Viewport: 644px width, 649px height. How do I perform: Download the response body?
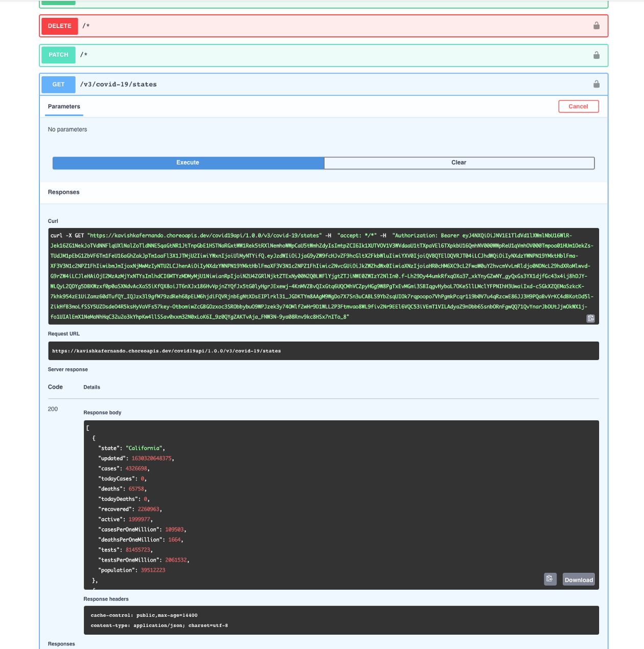(579, 579)
